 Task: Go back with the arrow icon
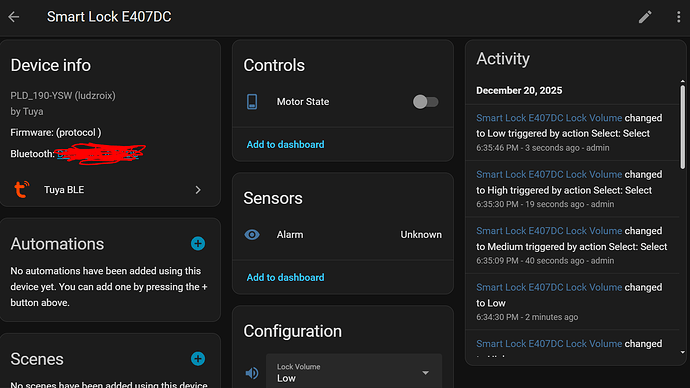coord(14,17)
